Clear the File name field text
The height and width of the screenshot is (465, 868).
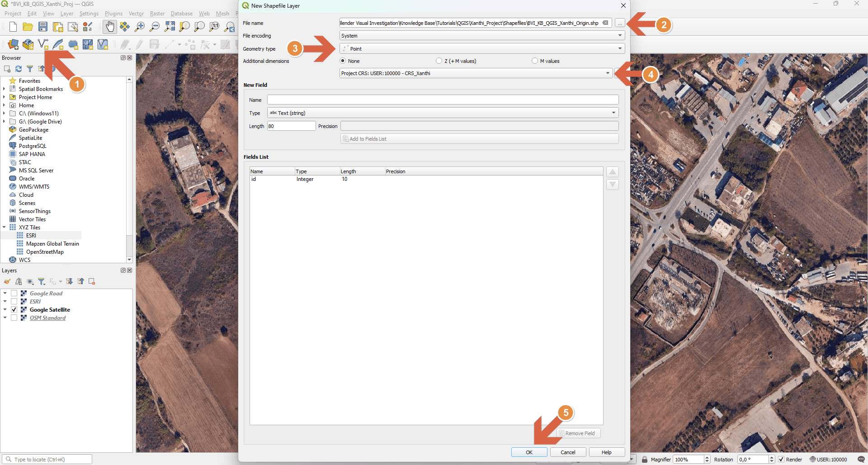[x=605, y=23]
